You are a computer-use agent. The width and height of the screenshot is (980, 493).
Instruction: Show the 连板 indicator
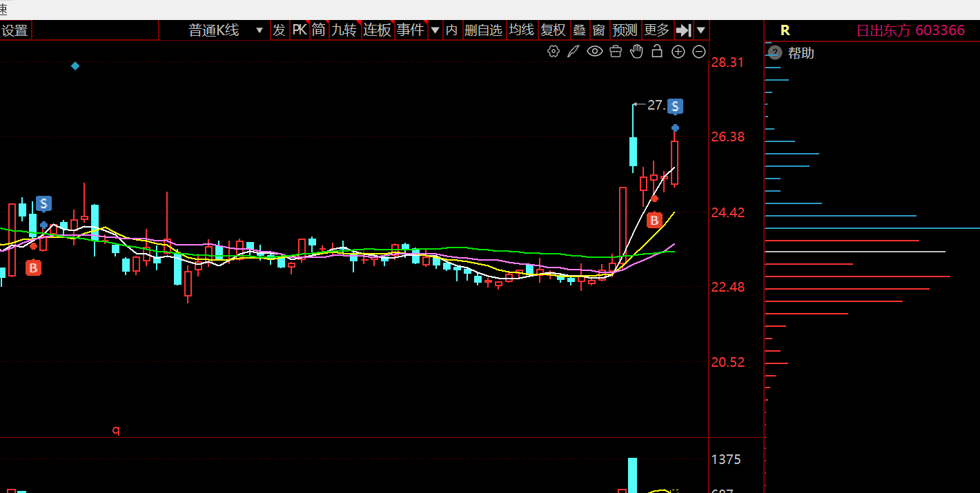tap(377, 30)
